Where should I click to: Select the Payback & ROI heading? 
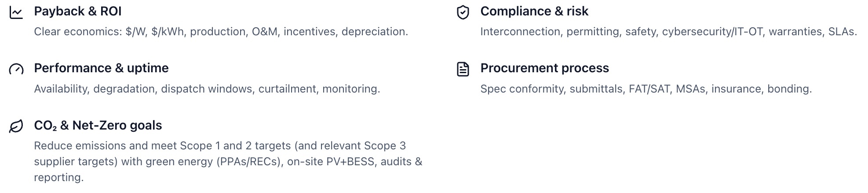(77, 11)
